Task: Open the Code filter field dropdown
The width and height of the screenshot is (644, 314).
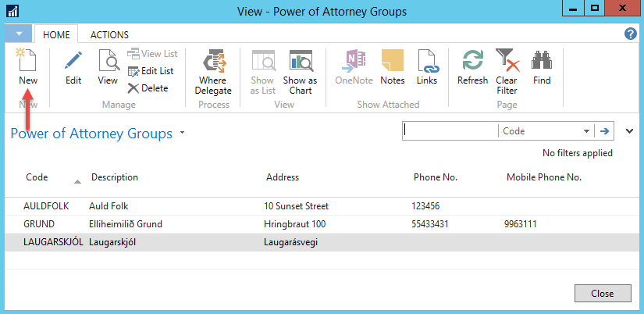Action: [586, 132]
